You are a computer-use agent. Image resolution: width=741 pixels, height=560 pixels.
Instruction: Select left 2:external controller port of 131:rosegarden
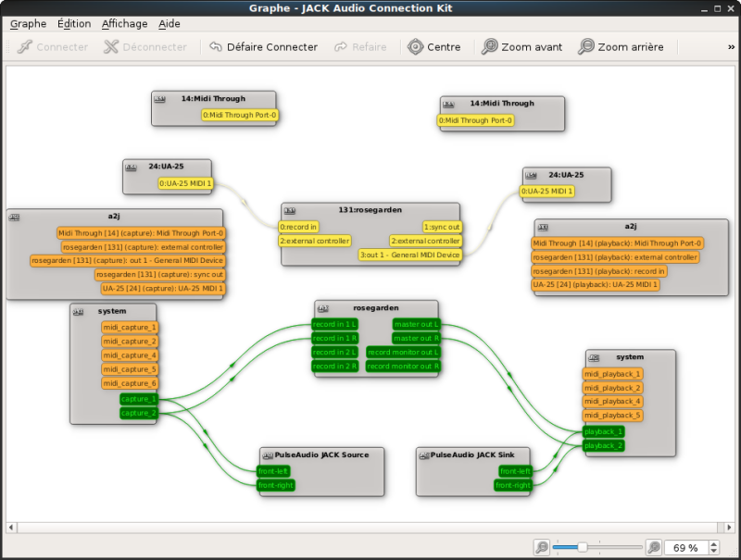(x=315, y=242)
